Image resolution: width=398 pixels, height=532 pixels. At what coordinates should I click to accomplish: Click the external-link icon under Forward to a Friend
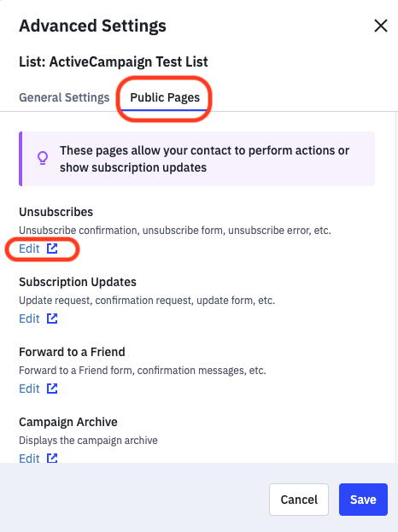coord(52,389)
